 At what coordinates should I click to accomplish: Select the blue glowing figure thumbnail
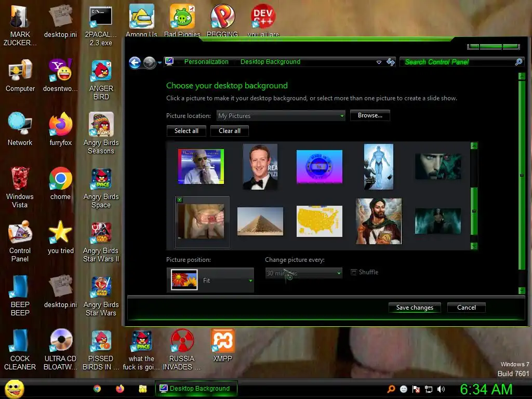379,167
